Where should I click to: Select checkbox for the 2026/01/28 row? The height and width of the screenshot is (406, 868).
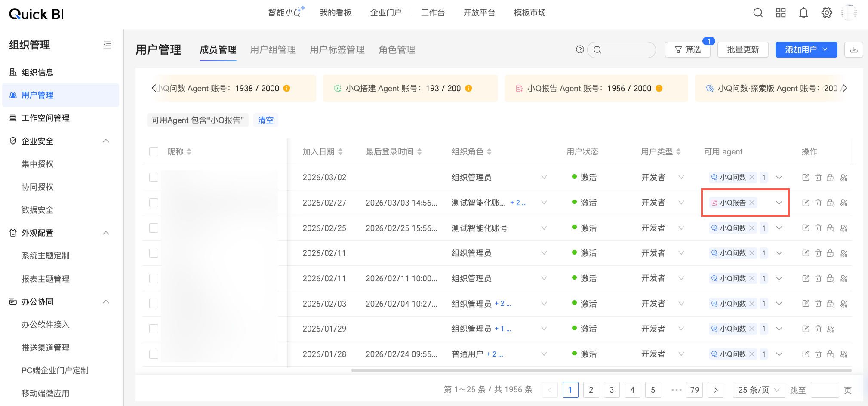pos(154,354)
